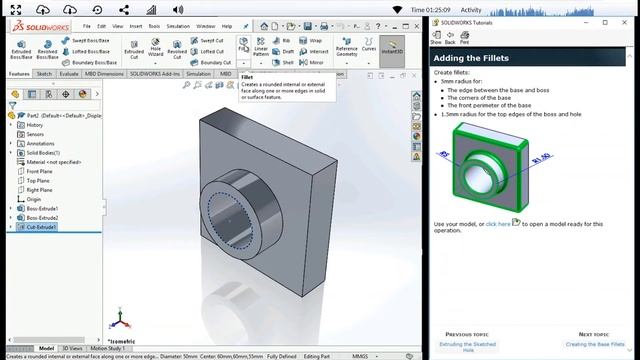Select the Revolved Cut tool
This screenshot has width=640, height=360.
pos(177,49)
